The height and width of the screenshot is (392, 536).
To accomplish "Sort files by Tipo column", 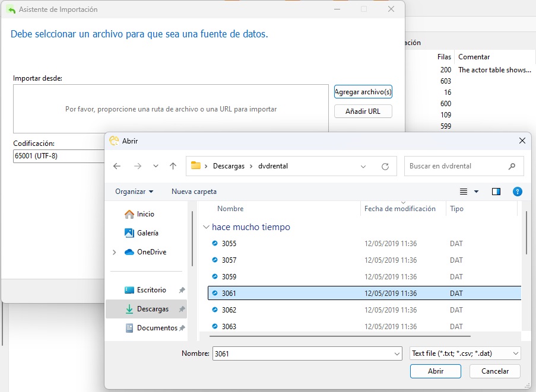I will 456,209.
